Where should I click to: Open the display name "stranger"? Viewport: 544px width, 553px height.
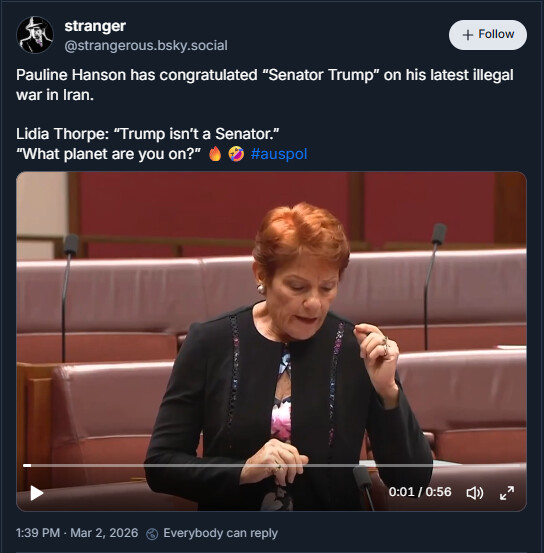pyautogui.click(x=95, y=26)
